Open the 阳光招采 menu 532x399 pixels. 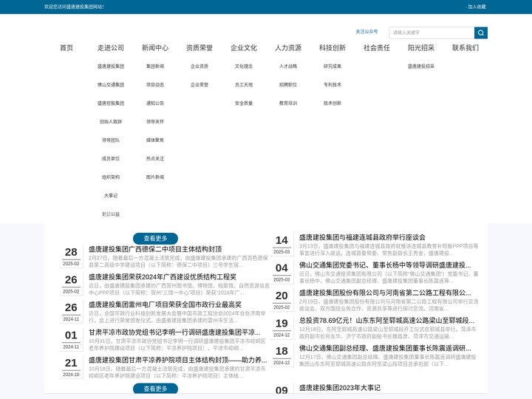(421, 48)
